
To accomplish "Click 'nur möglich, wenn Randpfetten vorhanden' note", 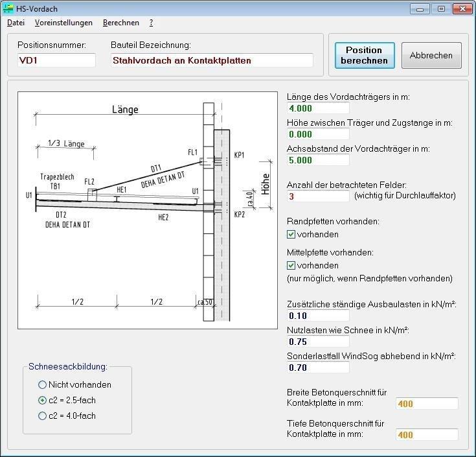I will (369, 278).
